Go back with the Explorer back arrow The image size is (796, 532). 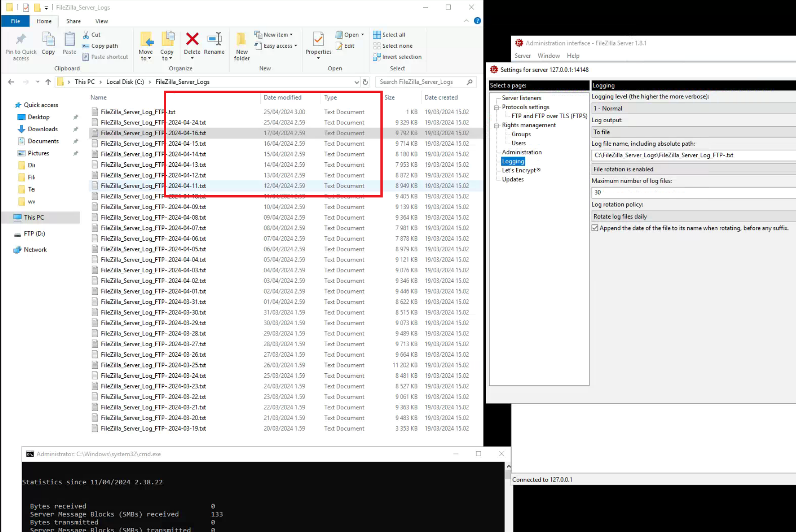[11, 82]
